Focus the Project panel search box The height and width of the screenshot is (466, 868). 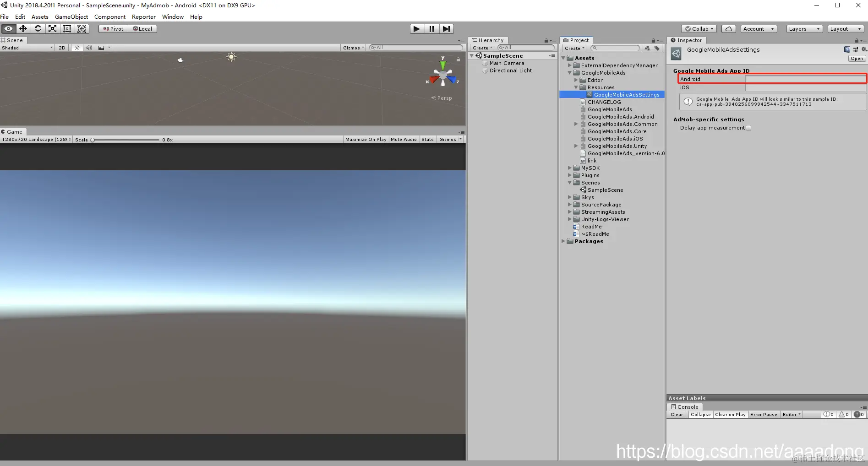point(615,48)
